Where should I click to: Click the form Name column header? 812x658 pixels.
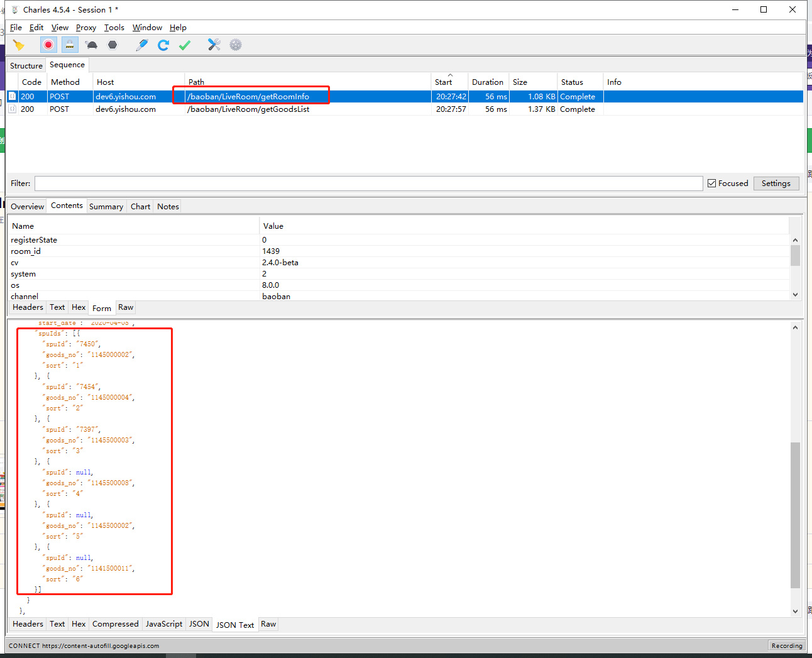point(133,226)
